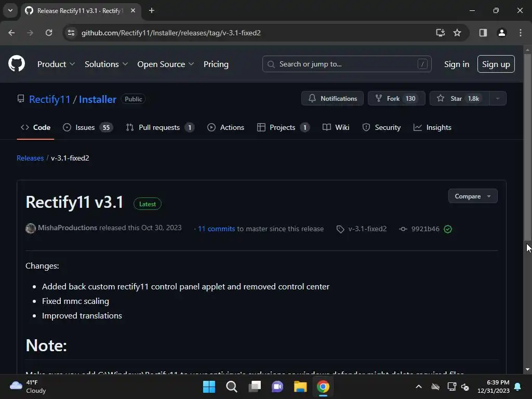The height and width of the screenshot is (399, 532).
Task: Open the Compare dropdown
Action: [x=473, y=196]
